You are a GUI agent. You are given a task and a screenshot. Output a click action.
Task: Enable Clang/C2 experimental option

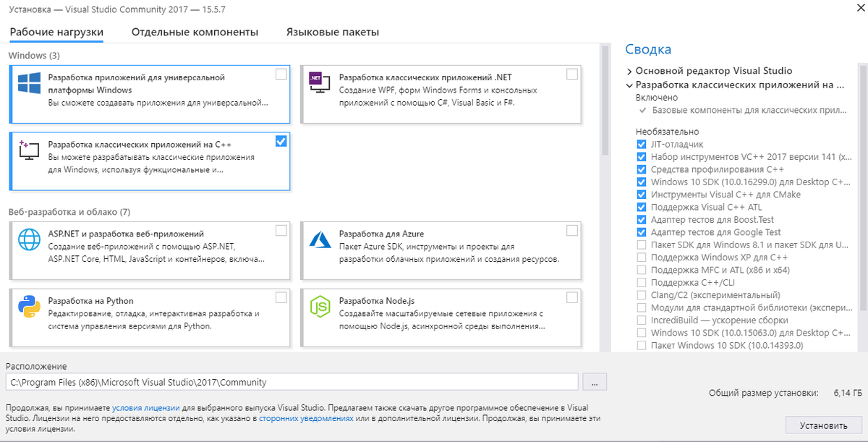pos(642,295)
